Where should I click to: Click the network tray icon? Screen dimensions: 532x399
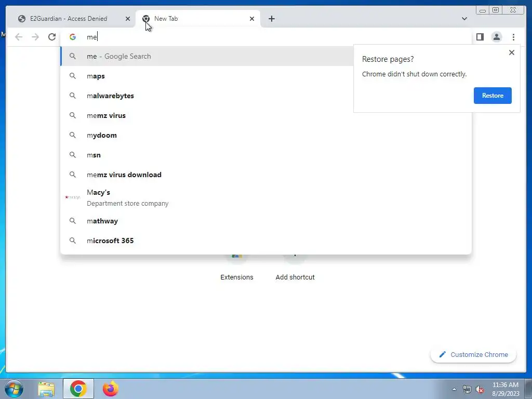467,390
